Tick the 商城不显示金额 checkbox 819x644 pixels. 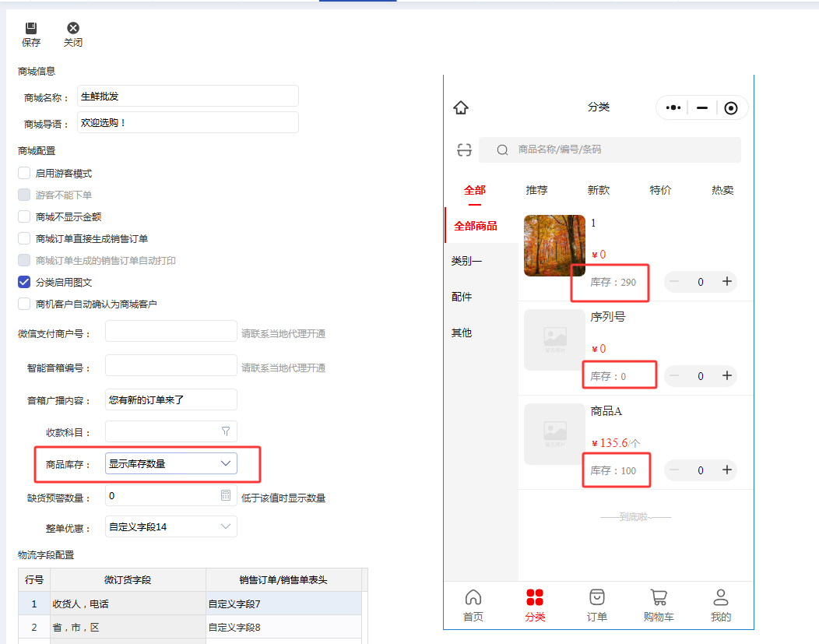tap(24, 216)
